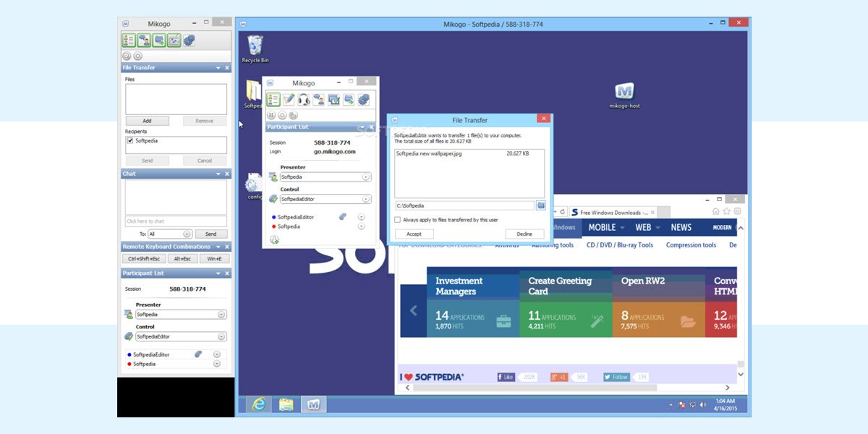
Task: Open the NEWS section on Softpedia site
Action: point(681,227)
